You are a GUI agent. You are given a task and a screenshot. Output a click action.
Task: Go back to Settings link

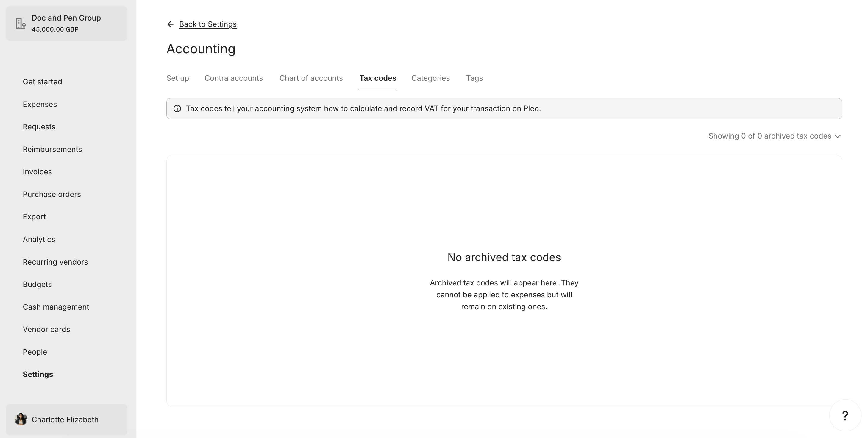[x=208, y=24]
